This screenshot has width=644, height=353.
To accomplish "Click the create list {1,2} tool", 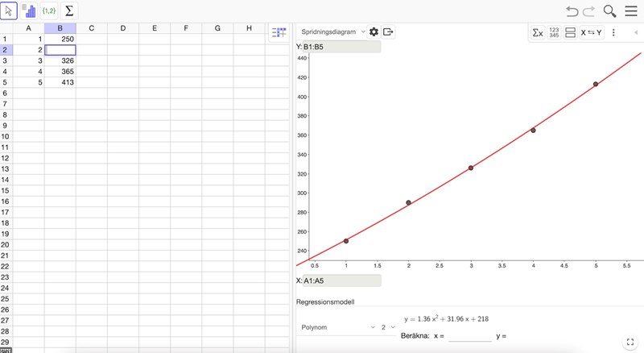I will pos(48,11).
